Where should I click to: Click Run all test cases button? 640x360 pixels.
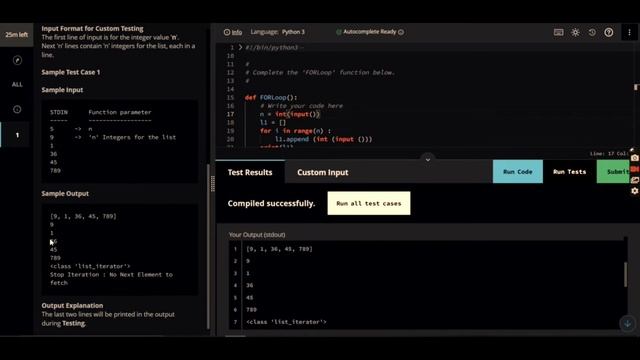coord(369,203)
